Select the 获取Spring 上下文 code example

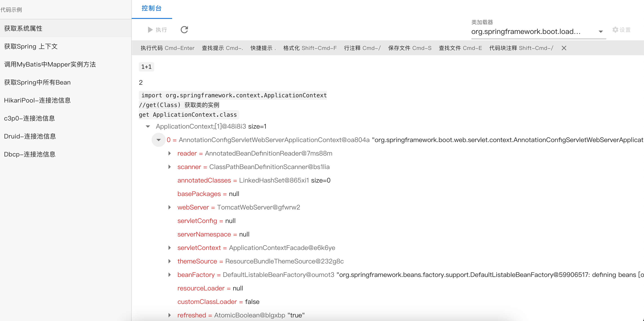31,47
